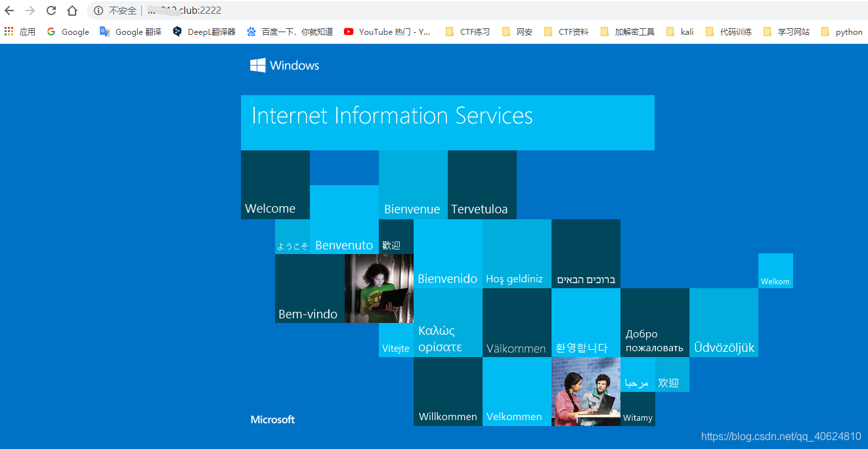
Task: Expand the kali bookmark folder
Action: tap(680, 32)
